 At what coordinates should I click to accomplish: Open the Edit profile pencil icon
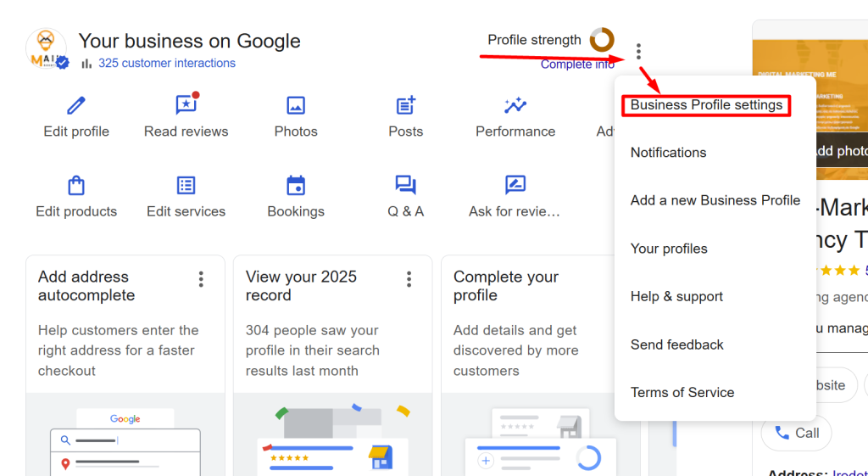76,106
